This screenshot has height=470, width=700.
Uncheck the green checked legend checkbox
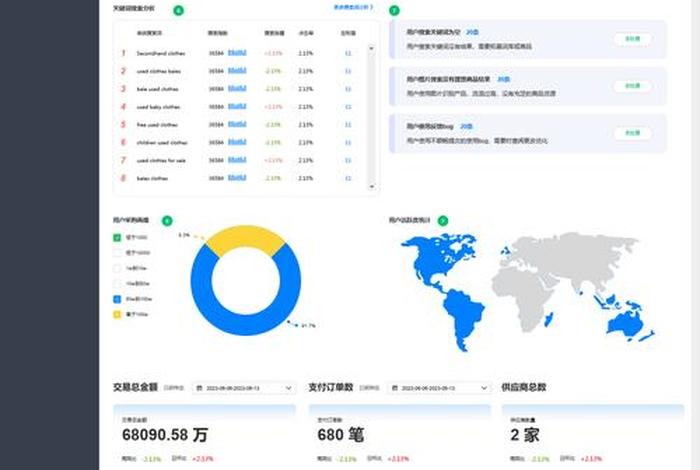pos(117,237)
